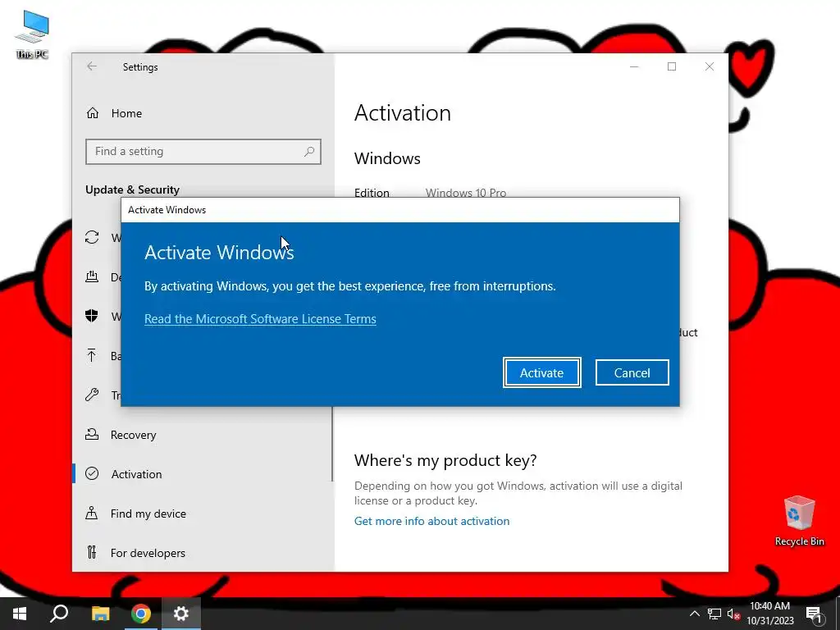Click the search magnifier in Find a setting
The width and height of the screenshot is (840, 630).
(309, 152)
